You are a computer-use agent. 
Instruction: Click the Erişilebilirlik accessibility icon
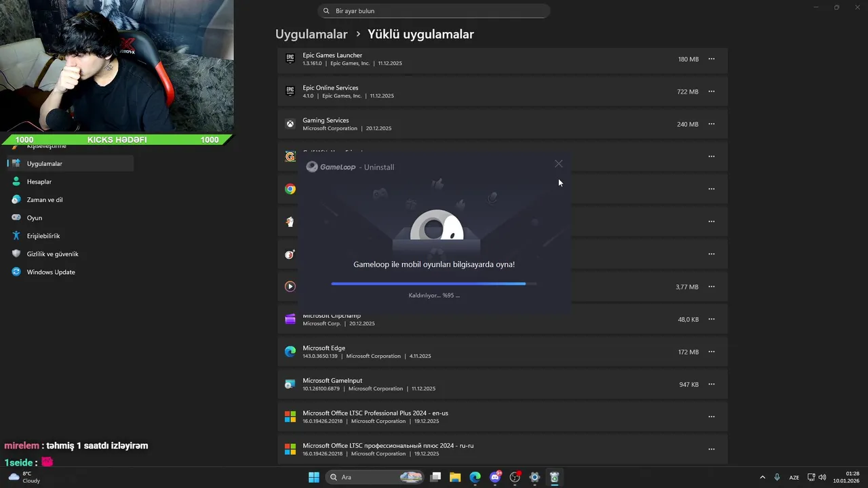(x=16, y=236)
